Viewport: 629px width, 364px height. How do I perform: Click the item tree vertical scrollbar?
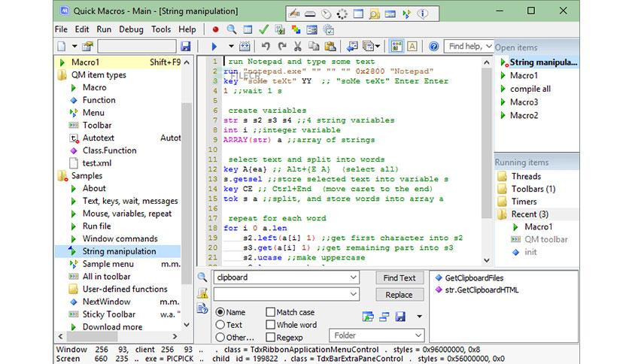click(x=187, y=193)
